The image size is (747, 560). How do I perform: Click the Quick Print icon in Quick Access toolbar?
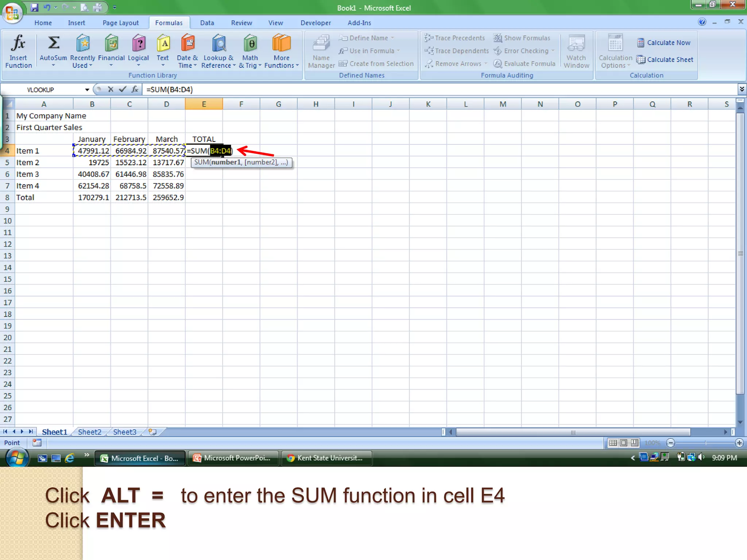[x=97, y=7]
